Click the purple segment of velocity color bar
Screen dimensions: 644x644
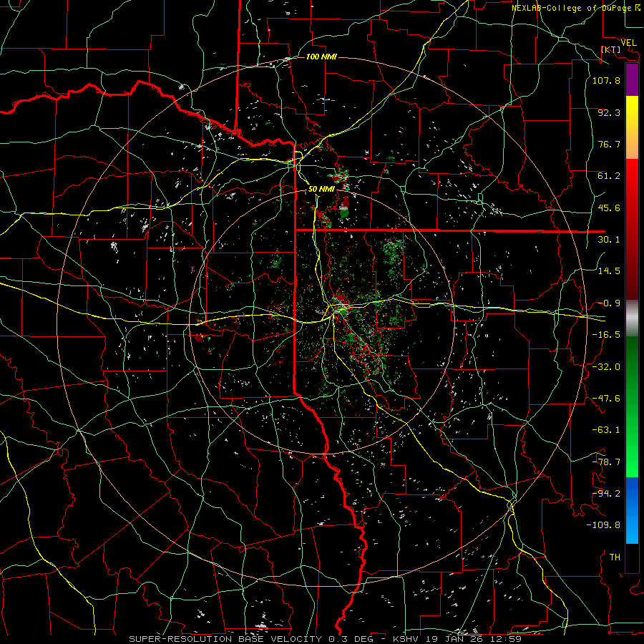coord(632,80)
